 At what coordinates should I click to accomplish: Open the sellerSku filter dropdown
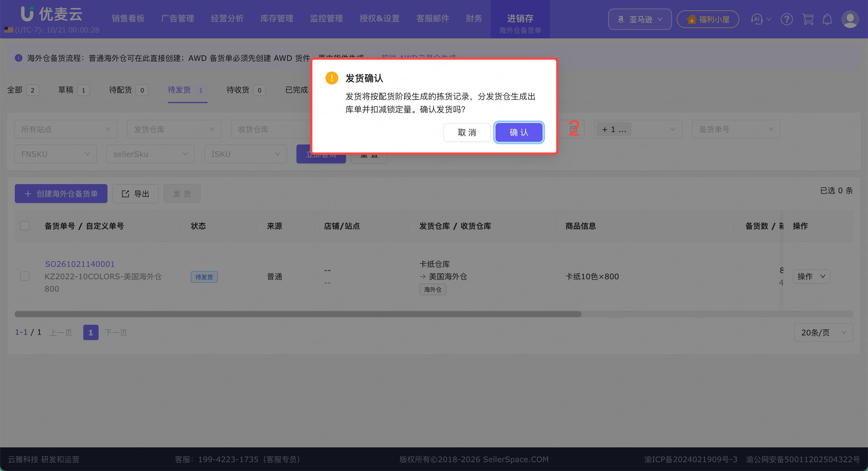point(150,154)
